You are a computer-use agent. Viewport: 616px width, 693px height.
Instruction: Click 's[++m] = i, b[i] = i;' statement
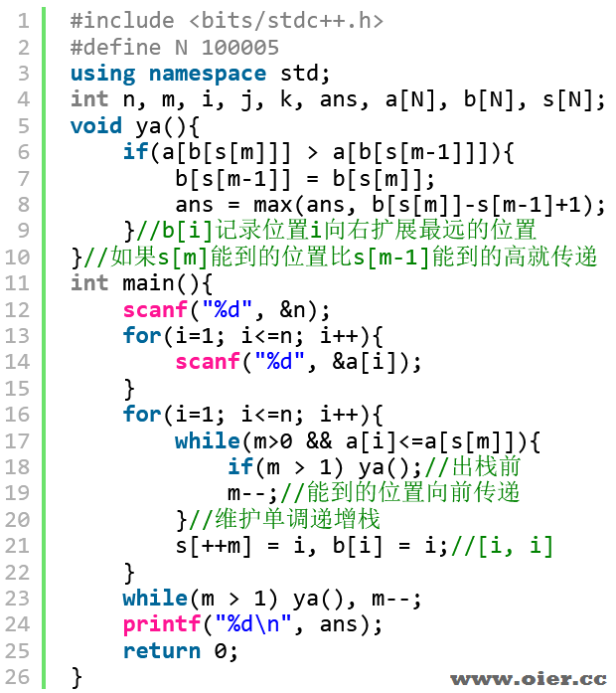311,546
